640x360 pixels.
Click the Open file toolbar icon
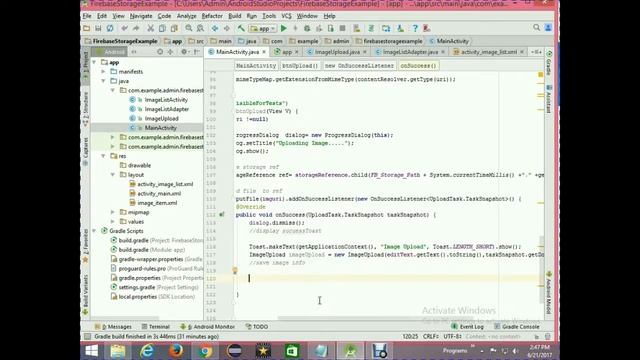point(87,28)
